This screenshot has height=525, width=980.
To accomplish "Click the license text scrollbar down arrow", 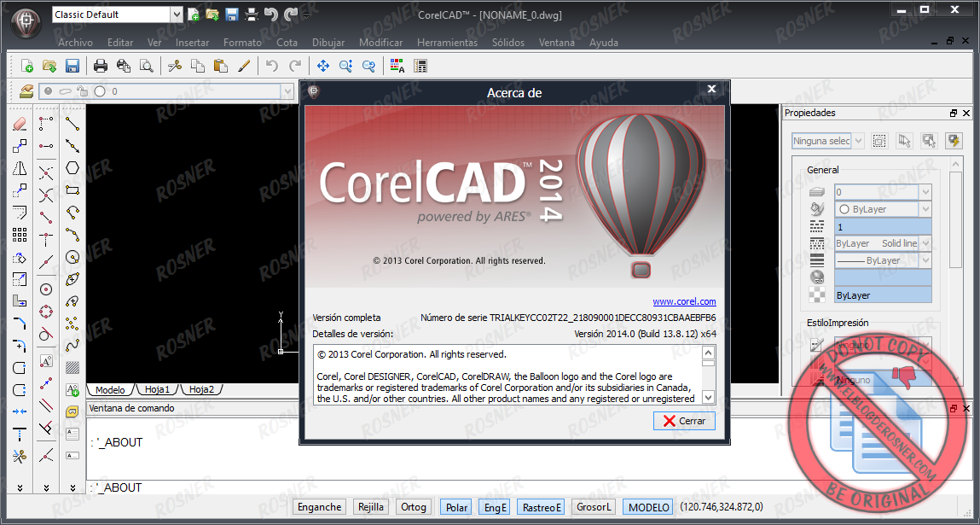I will [708, 397].
